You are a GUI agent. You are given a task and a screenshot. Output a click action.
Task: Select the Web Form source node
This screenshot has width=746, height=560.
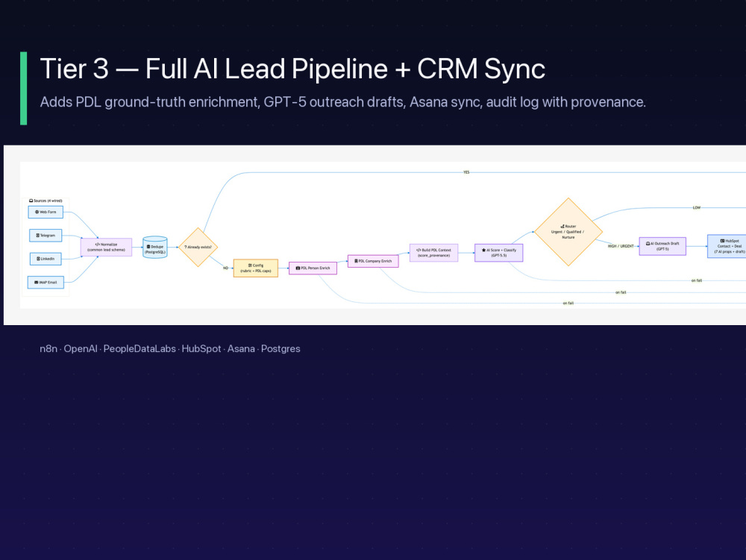click(x=46, y=212)
